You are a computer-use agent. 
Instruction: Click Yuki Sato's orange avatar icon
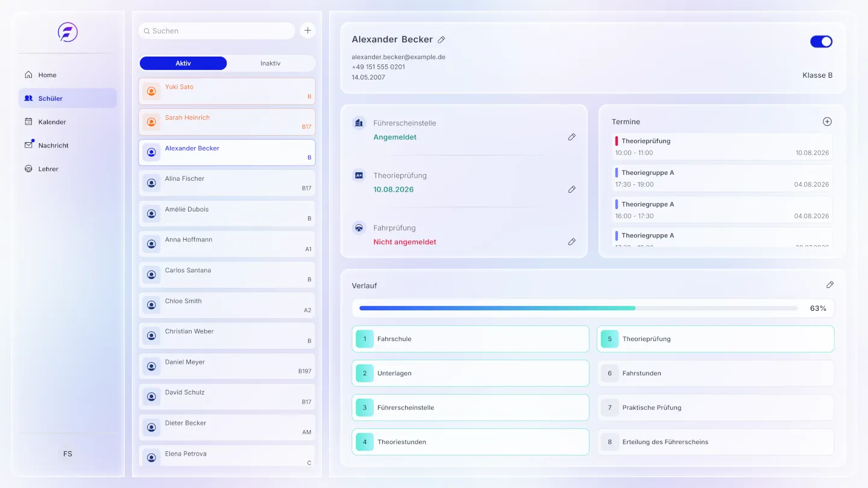151,92
